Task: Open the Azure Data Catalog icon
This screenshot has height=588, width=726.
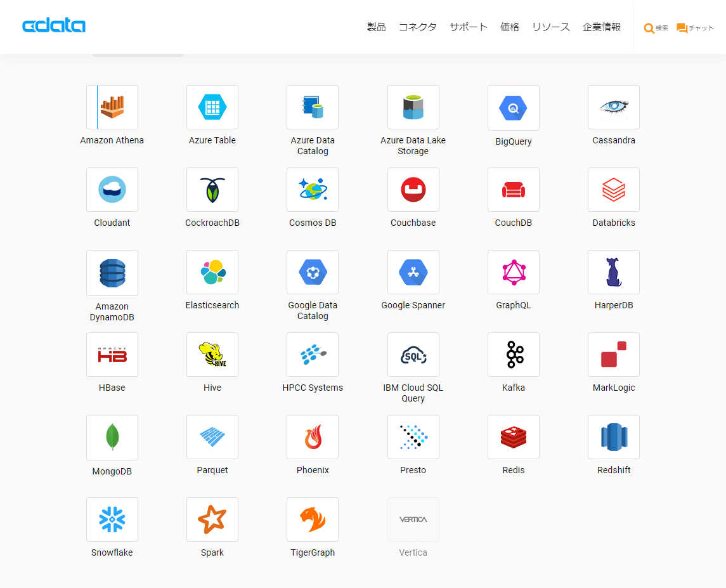Action: click(313, 107)
